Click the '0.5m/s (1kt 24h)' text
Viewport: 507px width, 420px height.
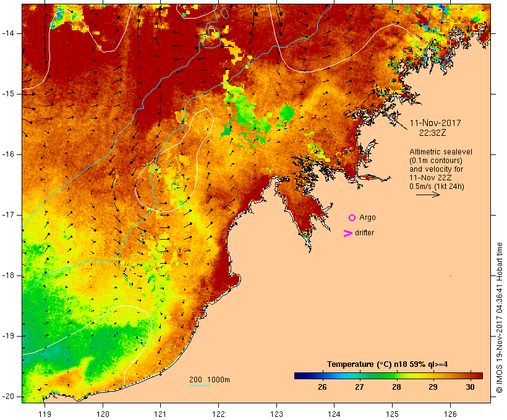[x=437, y=187]
